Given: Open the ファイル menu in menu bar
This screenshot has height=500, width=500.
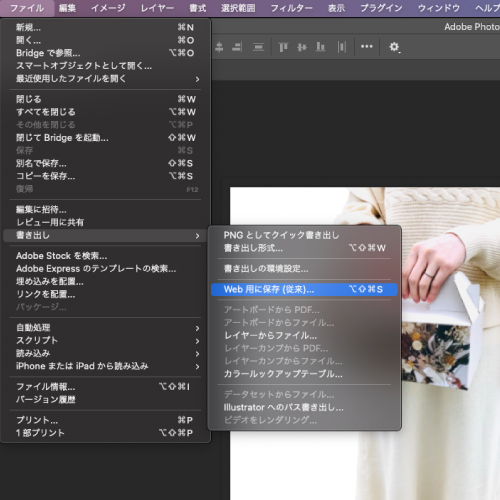Looking at the screenshot, I should [27, 8].
